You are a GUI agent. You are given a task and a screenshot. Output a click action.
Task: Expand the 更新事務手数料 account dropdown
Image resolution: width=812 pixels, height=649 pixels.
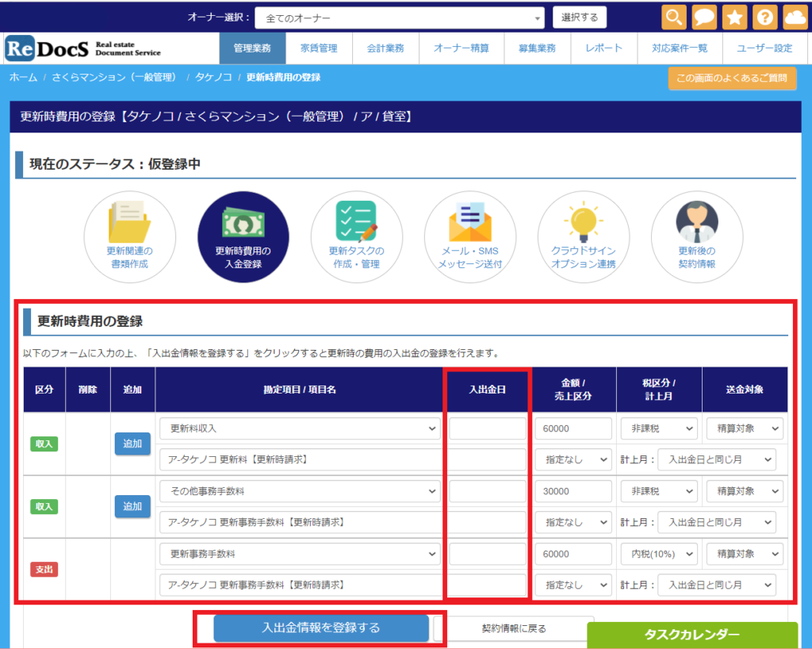[x=300, y=554]
